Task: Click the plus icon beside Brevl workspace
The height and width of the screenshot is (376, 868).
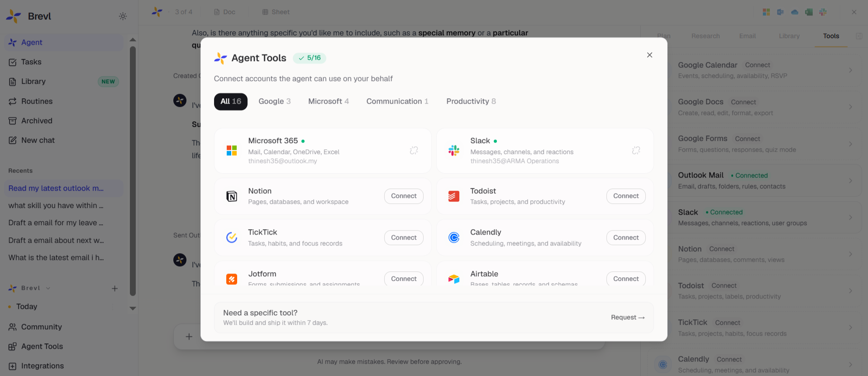Action: click(x=115, y=289)
